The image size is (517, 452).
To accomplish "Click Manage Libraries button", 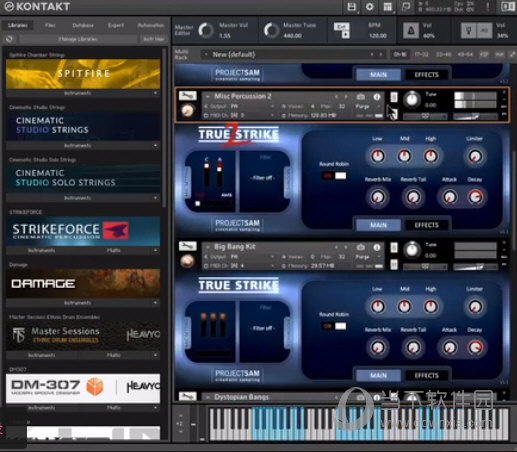I will click(78, 39).
